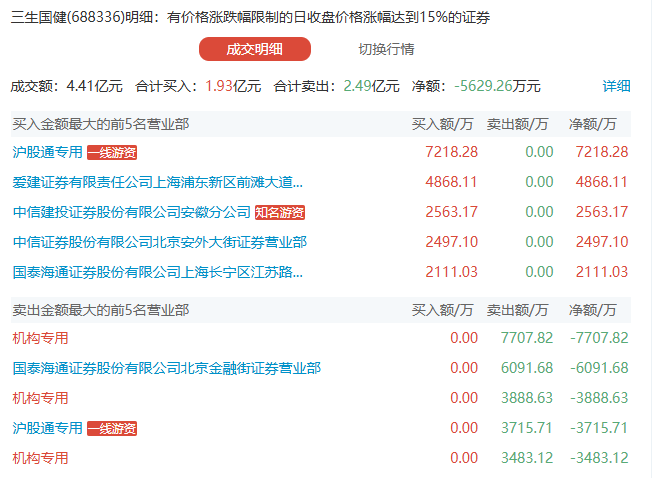The image size is (652, 478).
Task: Click net amount -3715.71 value
Action: pyautogui.click(x=599, y=428)
